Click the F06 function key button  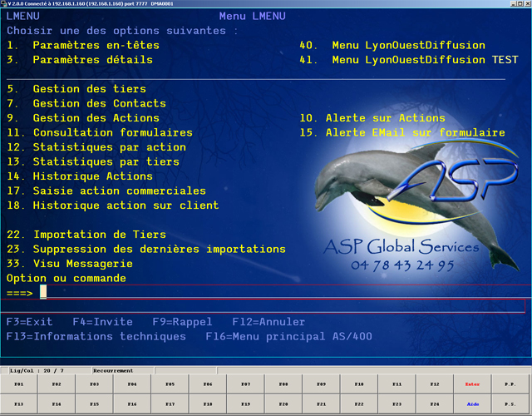(208, 384)
